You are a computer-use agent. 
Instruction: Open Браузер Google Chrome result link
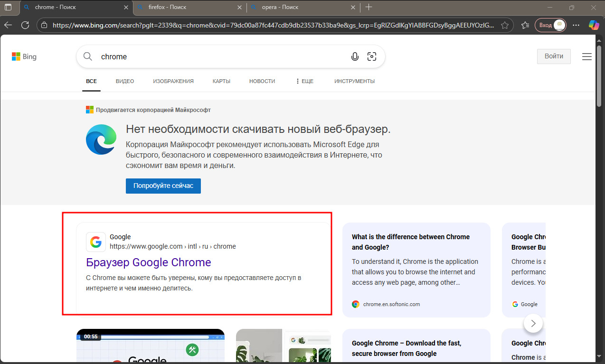[148, 262]
